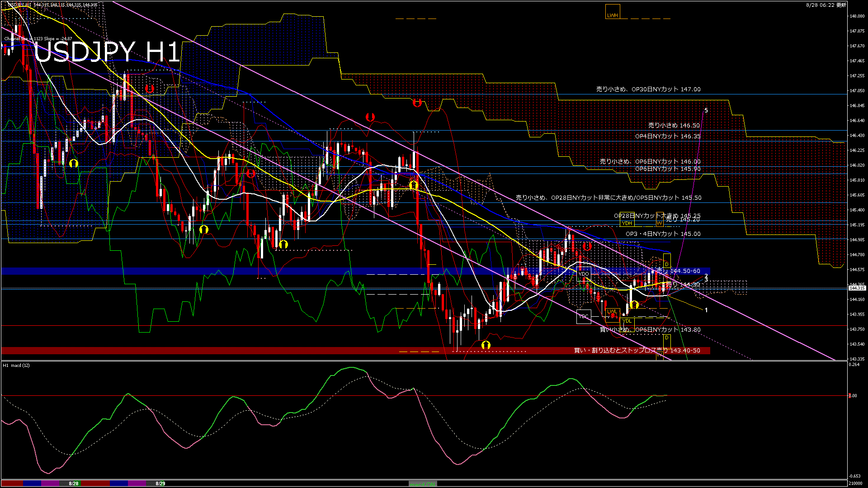This screenshot has width=868, height=488.
Task: Click the red down-arrow signal beside USDJPY title
Action: pos(150,89)
